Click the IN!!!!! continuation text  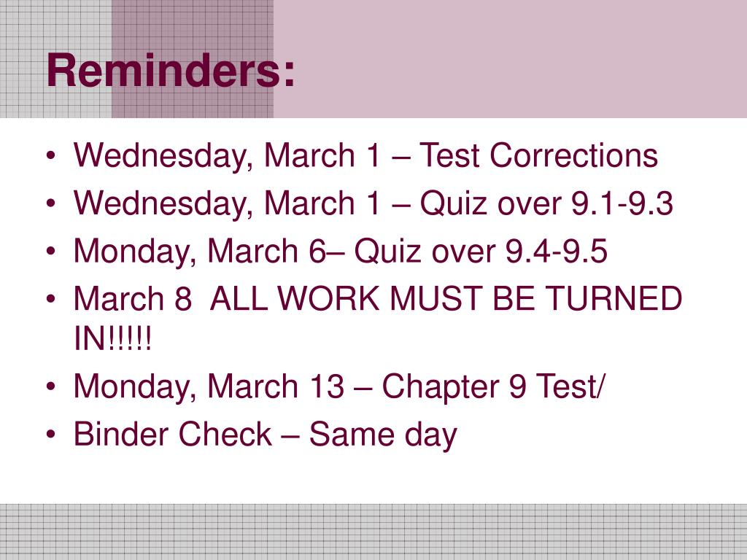tap(113, 338)
